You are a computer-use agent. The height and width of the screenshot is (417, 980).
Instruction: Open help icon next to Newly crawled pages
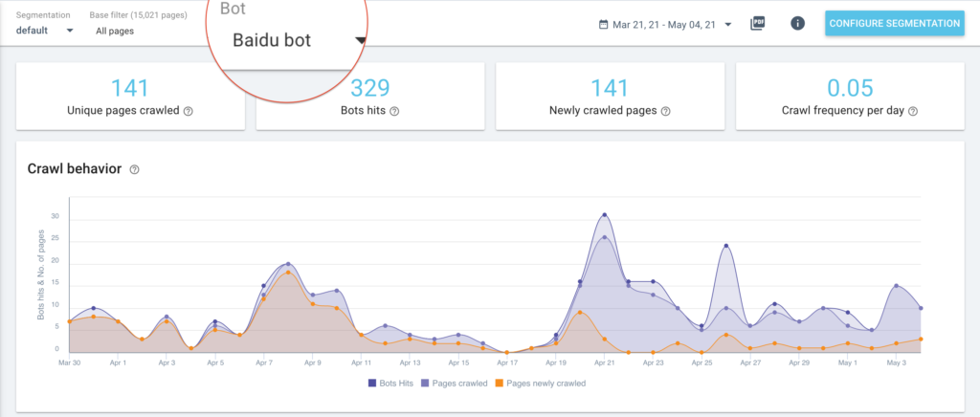tap(666, 111)
